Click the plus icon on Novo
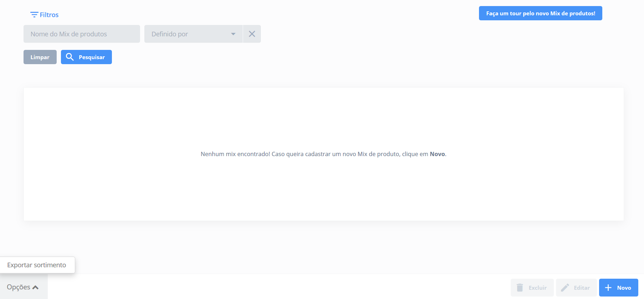Image resolution: width=644 pixels, height=299 pixels. 608,288
